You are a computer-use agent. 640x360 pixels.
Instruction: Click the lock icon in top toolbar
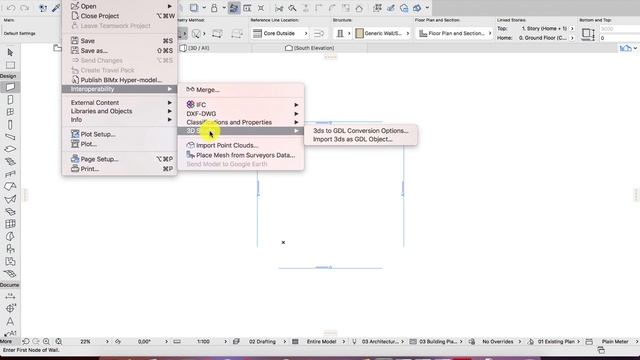(x=214, y=8)
